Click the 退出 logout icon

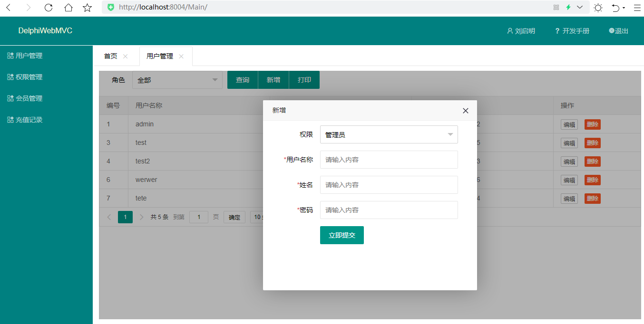(611, 31)
